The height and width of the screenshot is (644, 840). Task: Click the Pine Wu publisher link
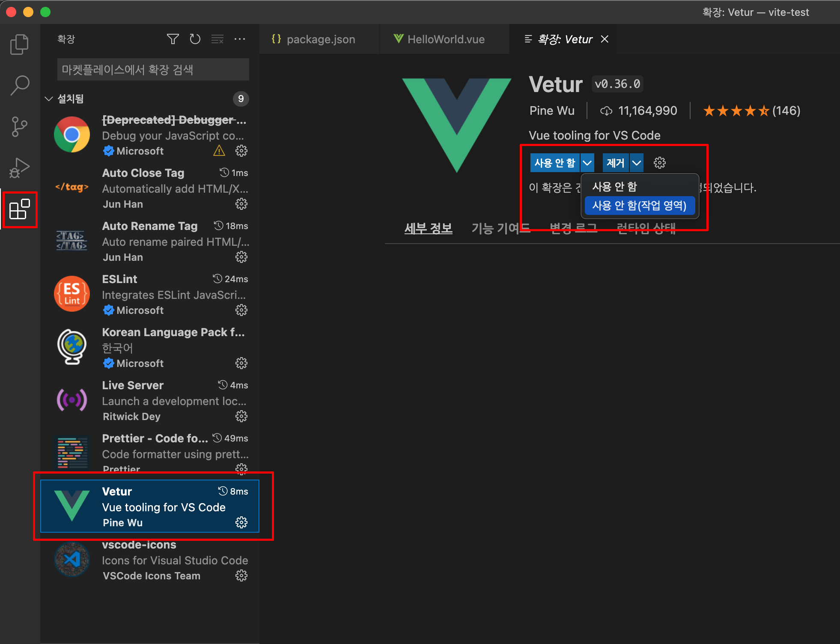tap(551, 111)
